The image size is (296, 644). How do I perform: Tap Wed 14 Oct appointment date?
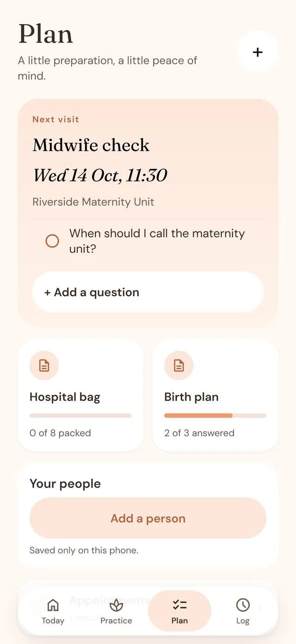(100, 175)
